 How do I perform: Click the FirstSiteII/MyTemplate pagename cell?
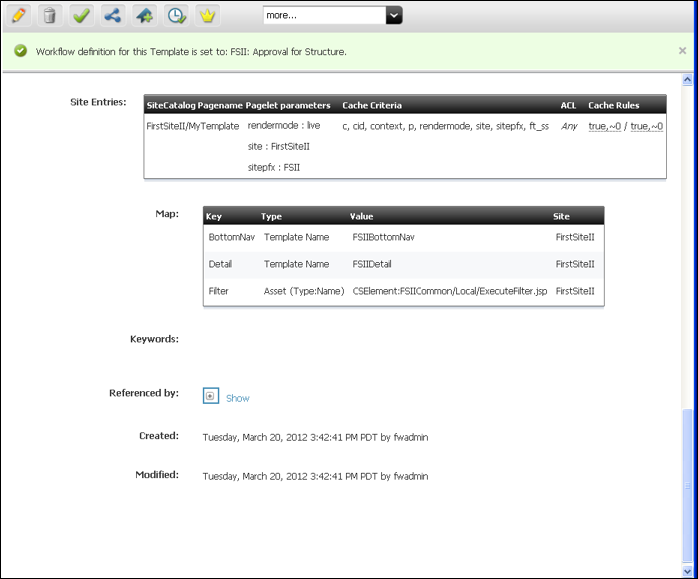[193, 126]
